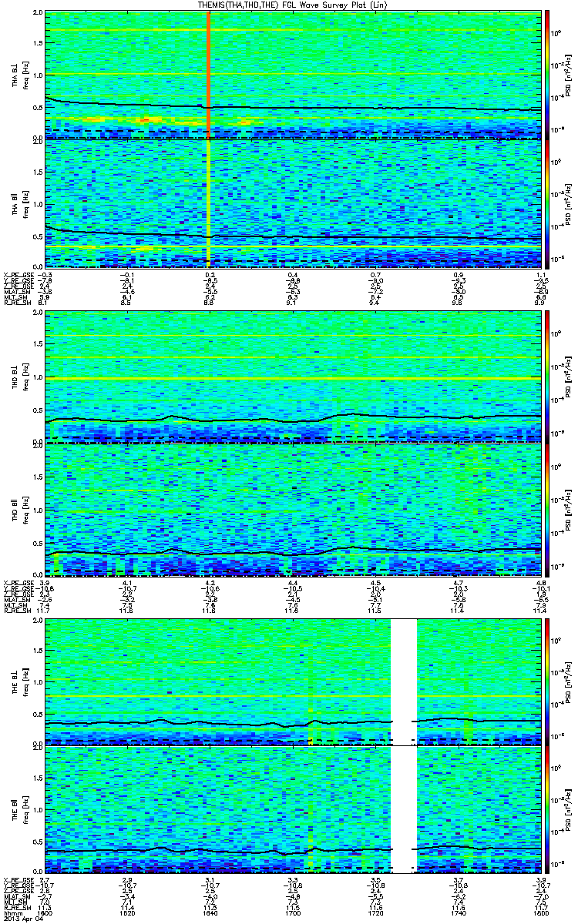Click 'MLAT_SM' label under THE panels

[16, 896]
